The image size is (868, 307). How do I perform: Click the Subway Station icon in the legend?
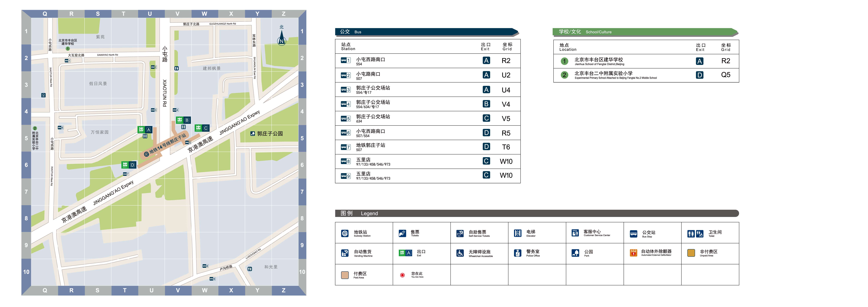pos(345,233)
